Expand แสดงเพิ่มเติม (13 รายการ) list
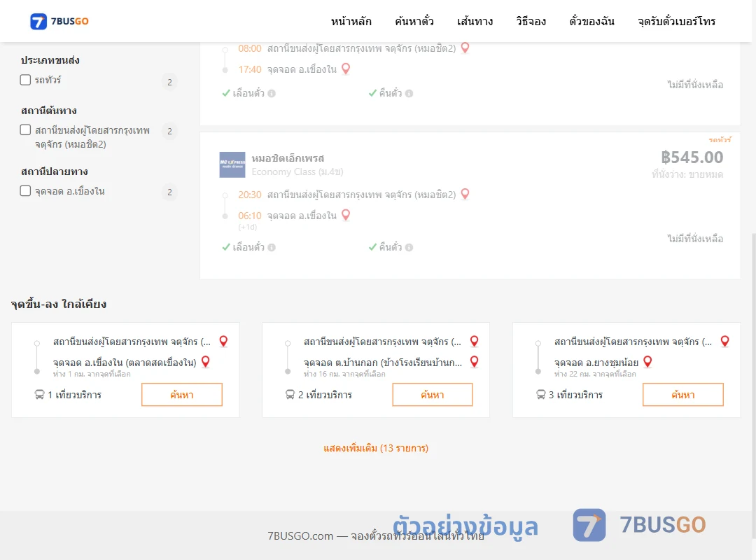This screenshot has height=560, width=756. [x=376, y=448]
